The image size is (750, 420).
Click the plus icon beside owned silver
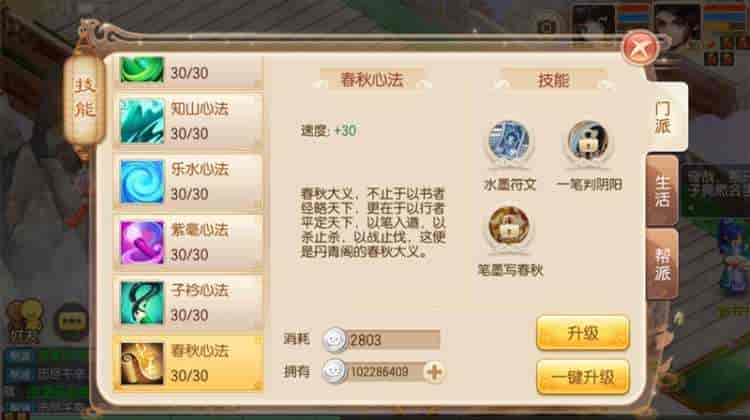[x=434, y=372]
